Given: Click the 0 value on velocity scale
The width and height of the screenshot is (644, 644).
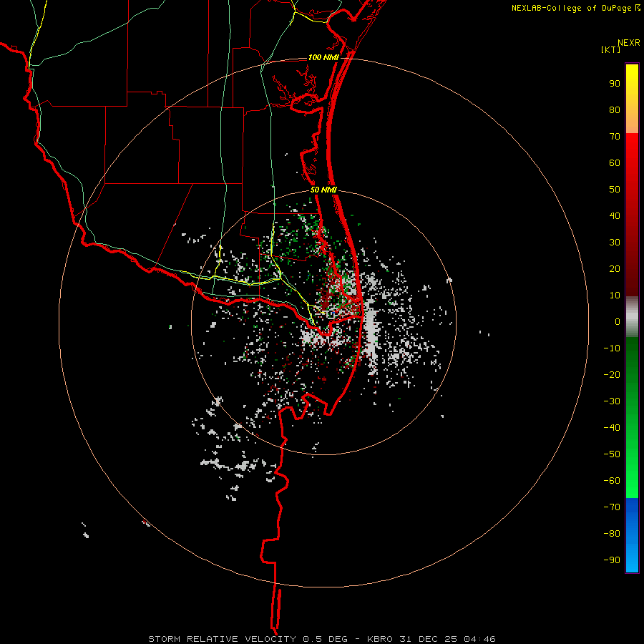Looking at the screenshot, I should tap(618, 321).
